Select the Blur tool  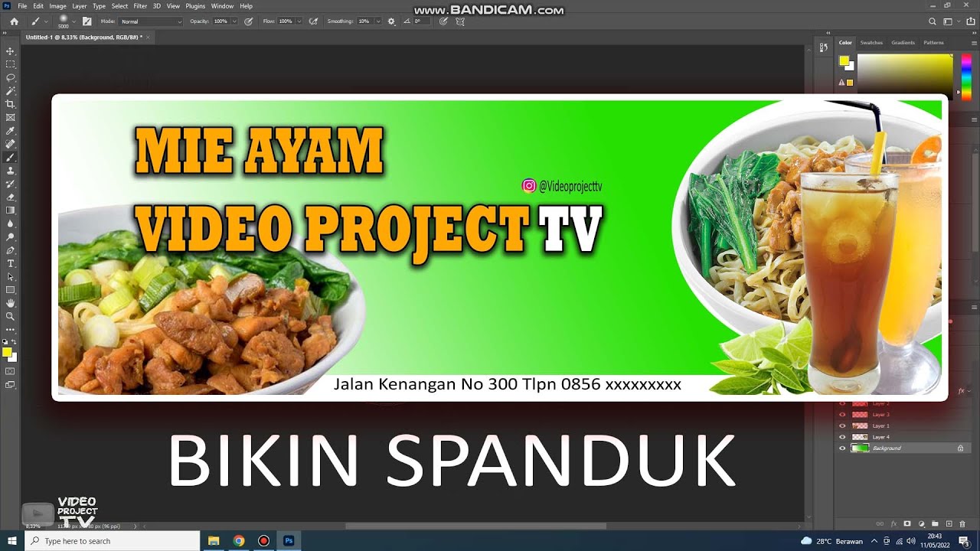tap(10, 223)
